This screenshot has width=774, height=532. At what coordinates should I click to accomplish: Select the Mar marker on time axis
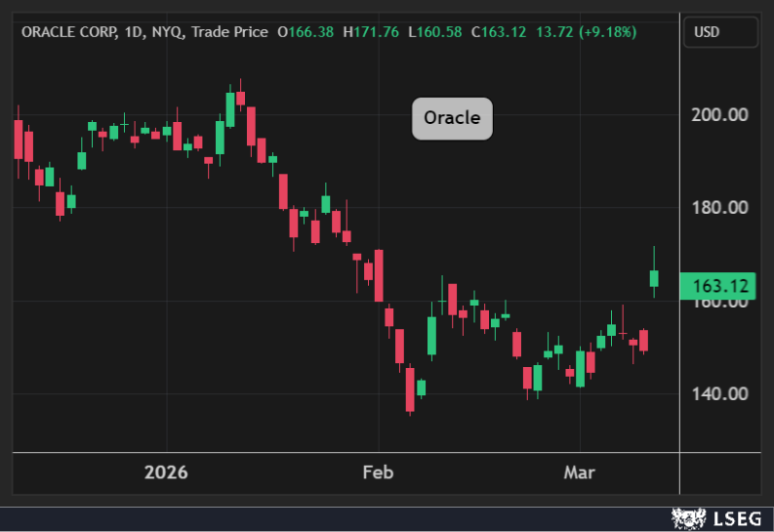[581, 472]
